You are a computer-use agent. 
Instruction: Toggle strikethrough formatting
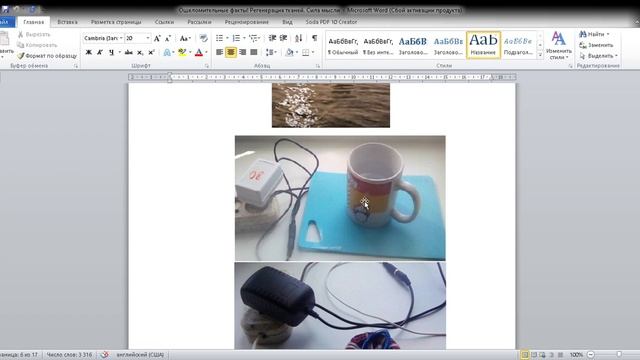click(x=129, y=52)
